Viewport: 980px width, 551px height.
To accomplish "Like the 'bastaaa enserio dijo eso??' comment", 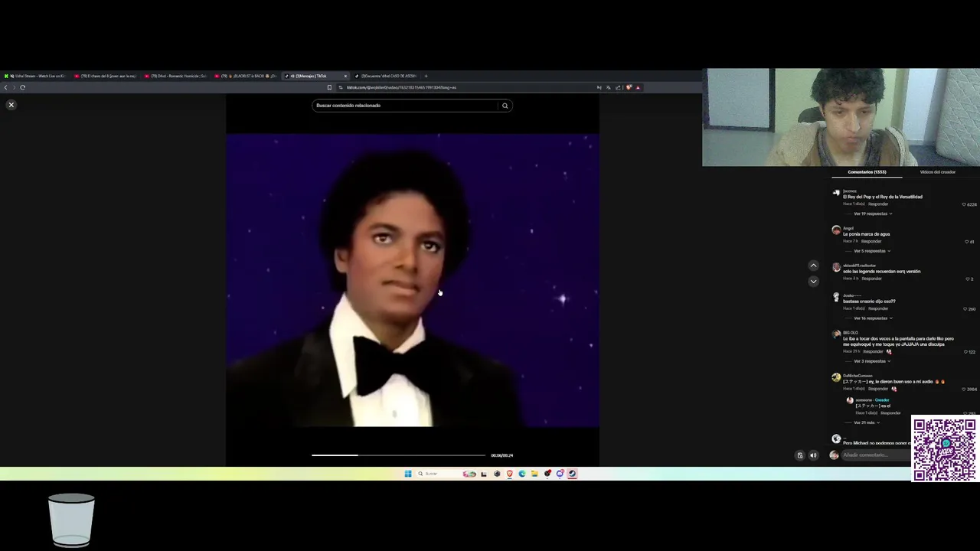I will 965,309.
